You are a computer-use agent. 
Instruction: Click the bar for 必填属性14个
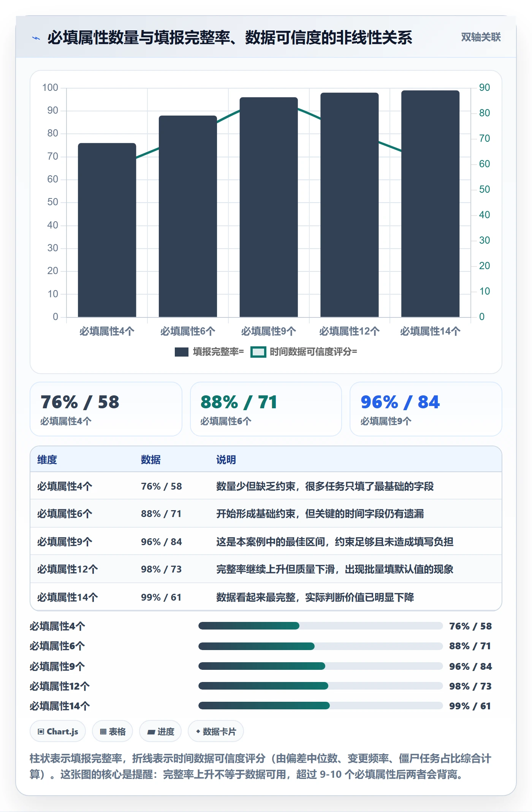click(x=430, y=203)
